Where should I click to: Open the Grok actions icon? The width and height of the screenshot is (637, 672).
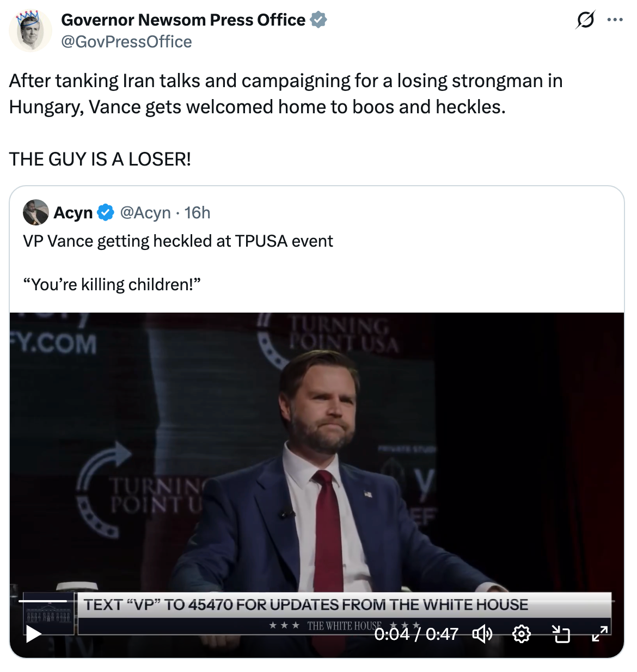coord(585,21)
